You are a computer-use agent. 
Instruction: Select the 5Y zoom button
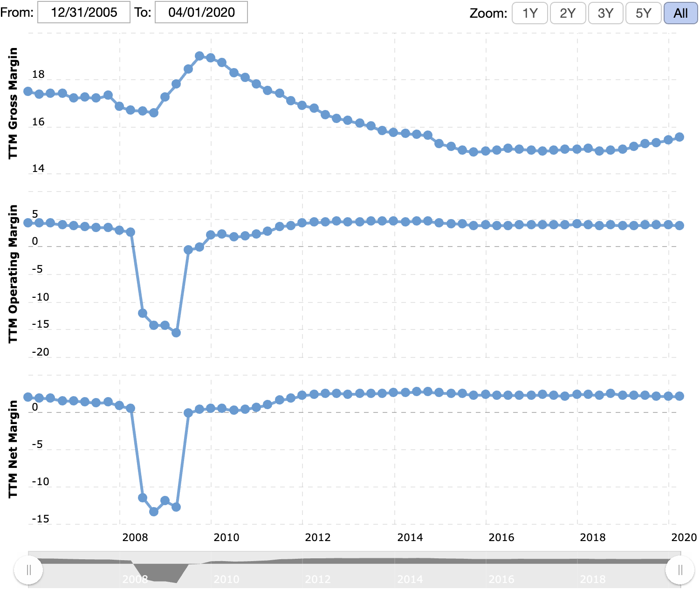pyautogui.click(x=643, y=13)
